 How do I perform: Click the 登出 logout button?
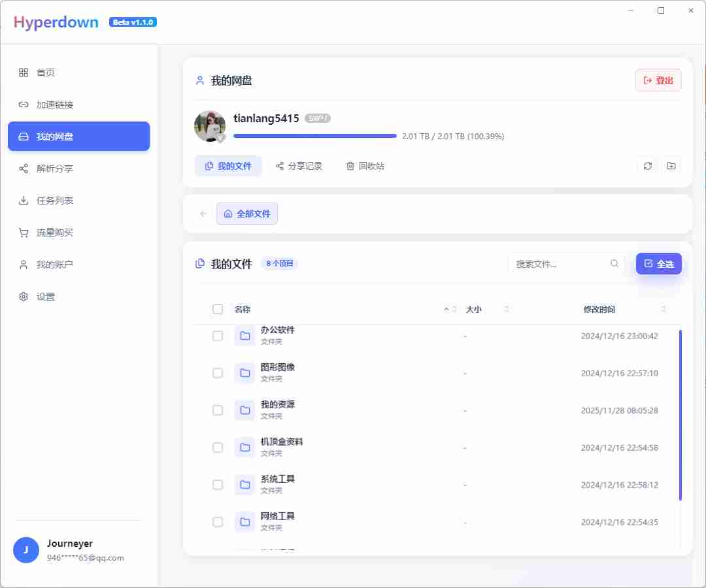click(658, 80)
